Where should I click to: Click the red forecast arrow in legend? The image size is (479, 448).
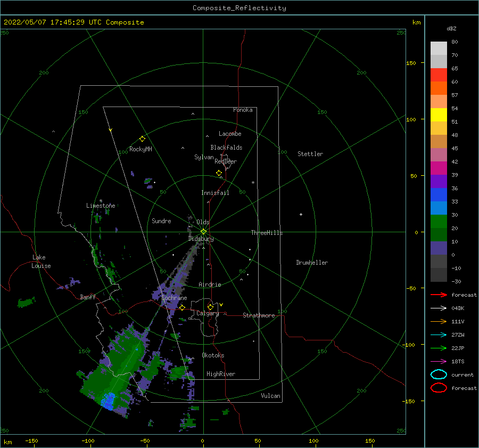[439, 295]
